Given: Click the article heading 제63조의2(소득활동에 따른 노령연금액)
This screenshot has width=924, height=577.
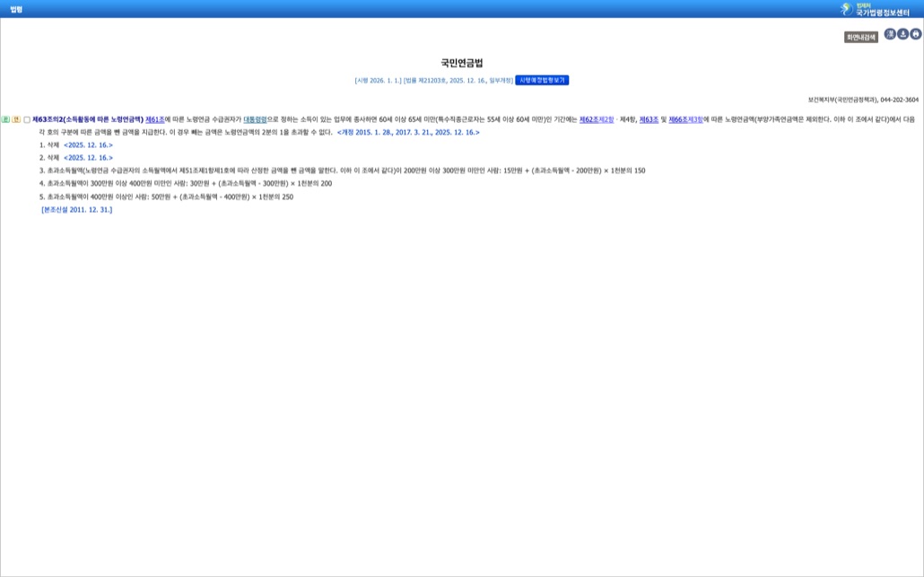Looking at the screenshot, I should tap(88, 119).
